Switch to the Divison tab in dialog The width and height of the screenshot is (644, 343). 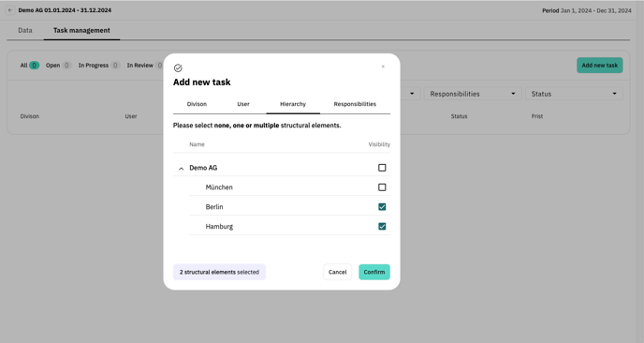197,104
